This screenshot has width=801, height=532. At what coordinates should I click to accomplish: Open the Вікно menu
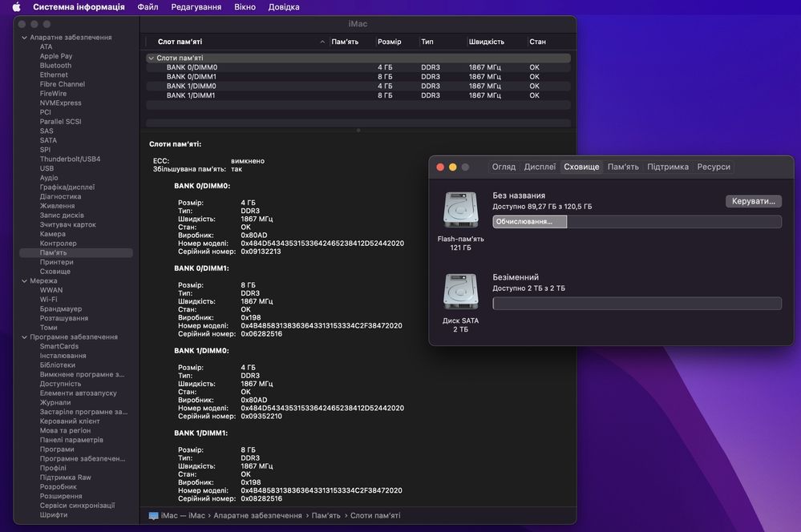click(x=245, y=7)
